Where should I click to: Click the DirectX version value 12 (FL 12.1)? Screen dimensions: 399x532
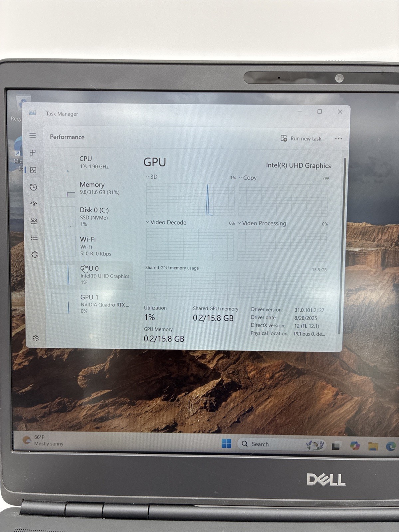pos(306,326)
